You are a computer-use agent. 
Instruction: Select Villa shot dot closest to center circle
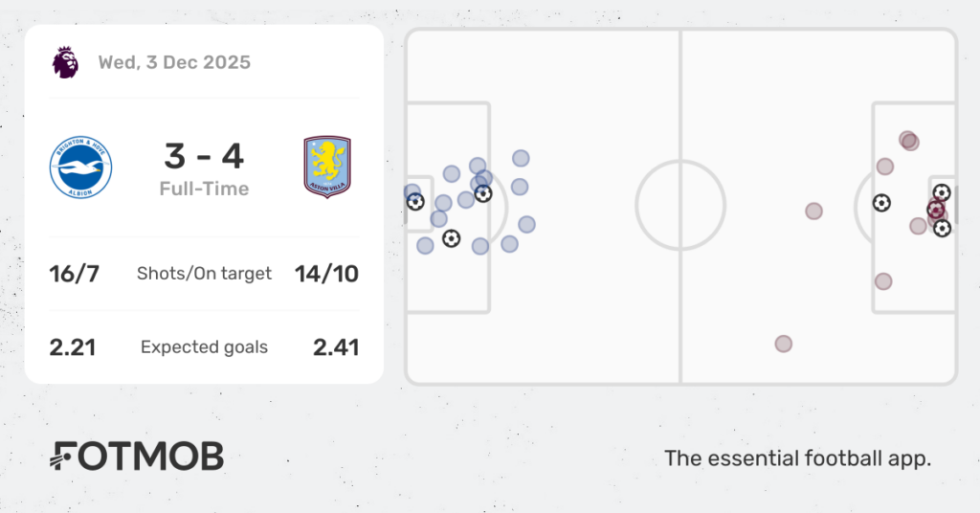[x=813, y=211]
